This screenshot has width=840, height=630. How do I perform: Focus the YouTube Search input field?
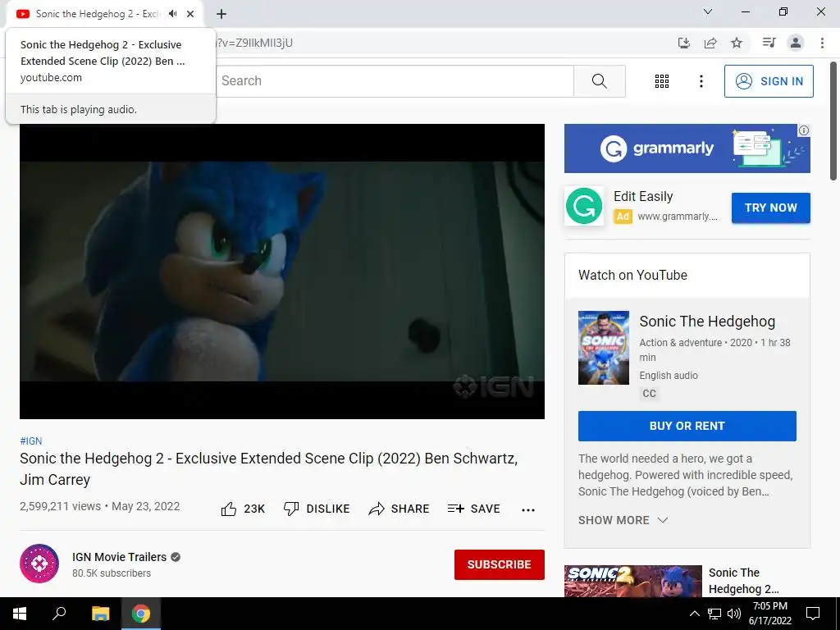tap(395, 81)
